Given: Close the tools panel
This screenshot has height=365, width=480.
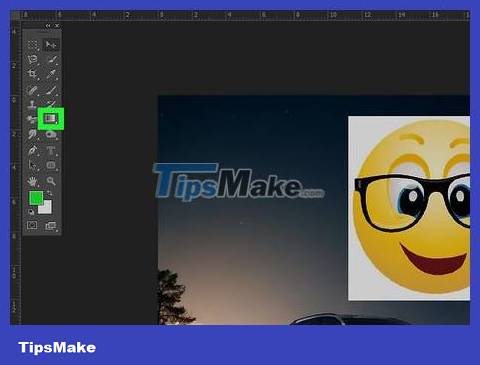Looking at the screenshot, I should coord(57,26).
